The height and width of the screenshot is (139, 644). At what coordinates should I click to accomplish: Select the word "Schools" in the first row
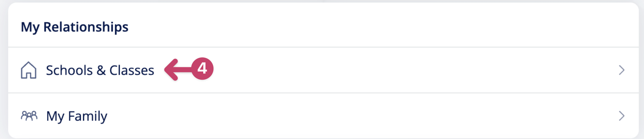tap(69, 70)
